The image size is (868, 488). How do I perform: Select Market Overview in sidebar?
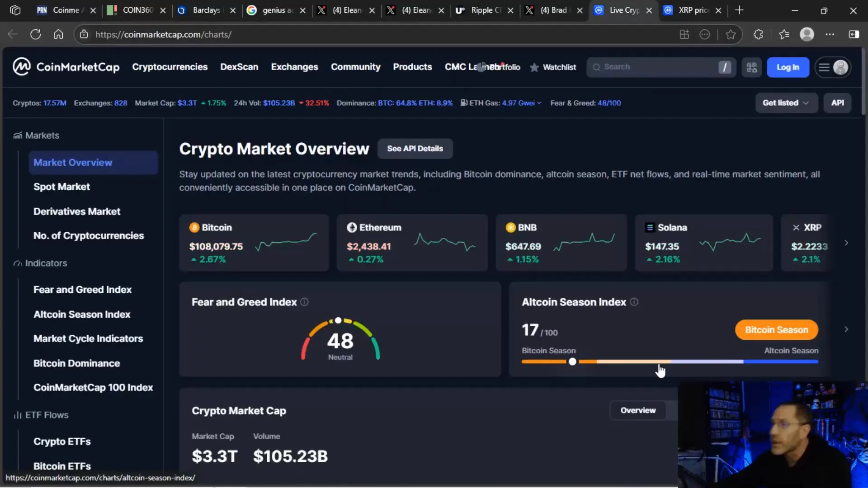pyautogui.click(x=93, y=163)
